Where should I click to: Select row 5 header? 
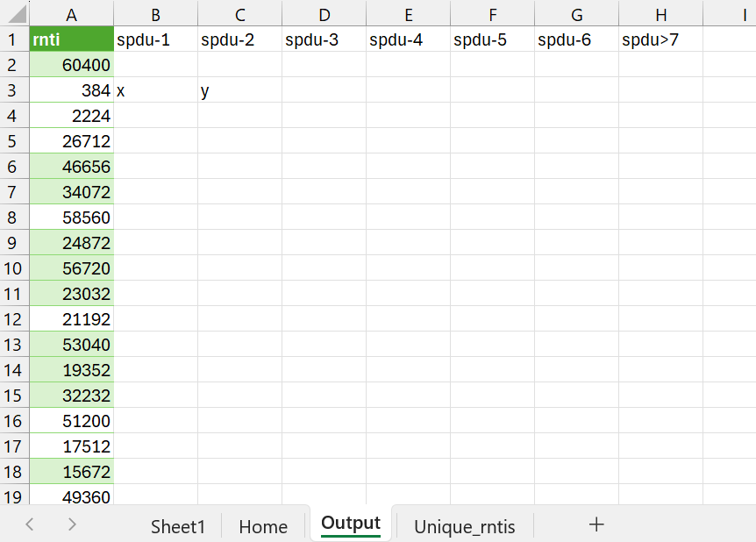(x=14, y=141)
